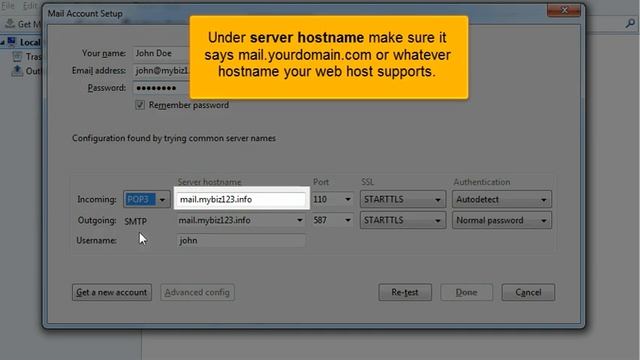Open the Edit menu in main window
Screen dimensions: 640x360
[x=29, y=6]
